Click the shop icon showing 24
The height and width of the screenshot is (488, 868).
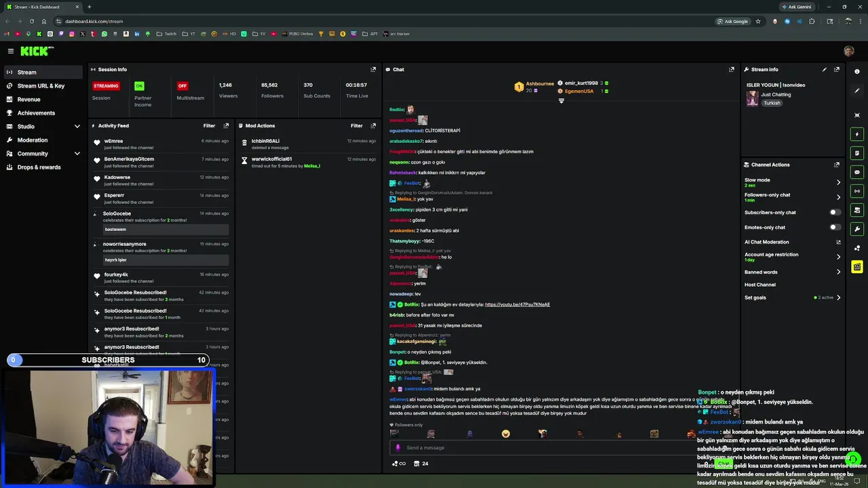coord(420,464)
